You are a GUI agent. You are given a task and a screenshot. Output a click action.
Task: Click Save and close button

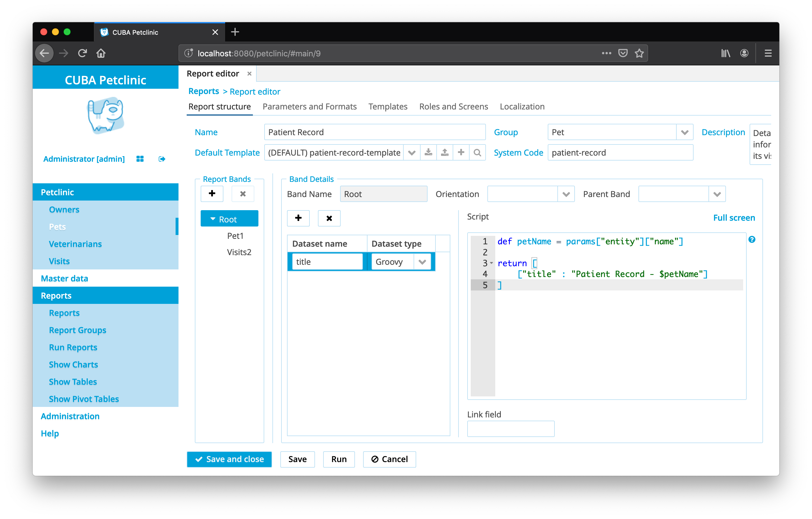[x=229, y=459]
